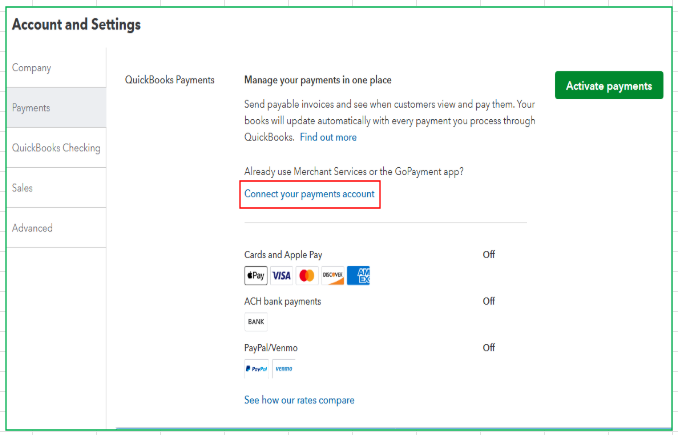Open the Advanced settings tab
678x435 pixels.
pos(32,228)
